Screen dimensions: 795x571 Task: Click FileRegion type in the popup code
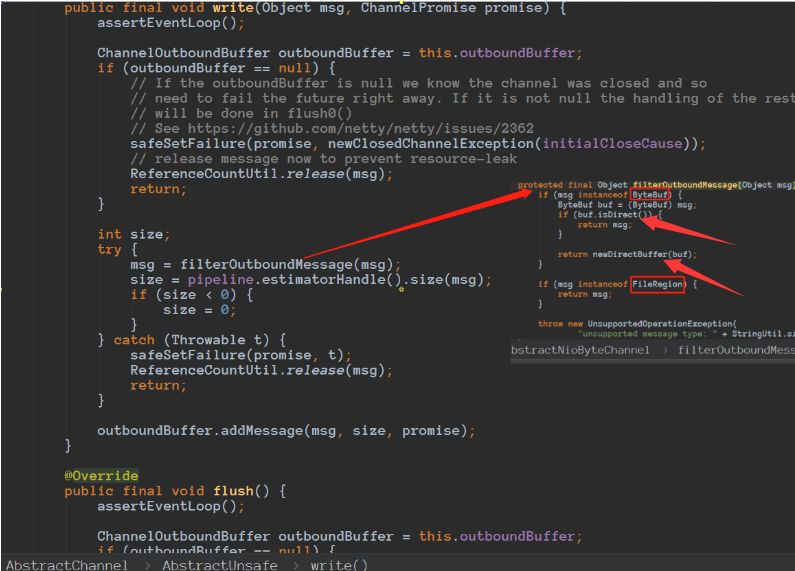657,284
